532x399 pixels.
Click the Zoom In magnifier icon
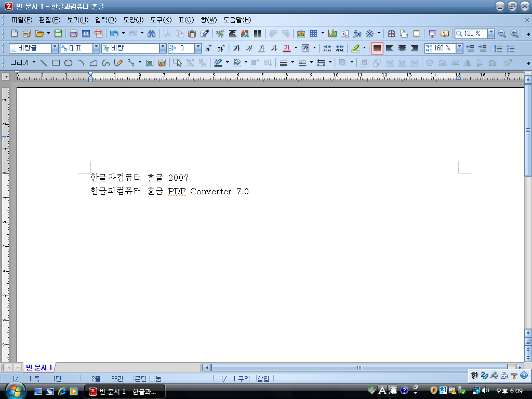click(514, 34)
